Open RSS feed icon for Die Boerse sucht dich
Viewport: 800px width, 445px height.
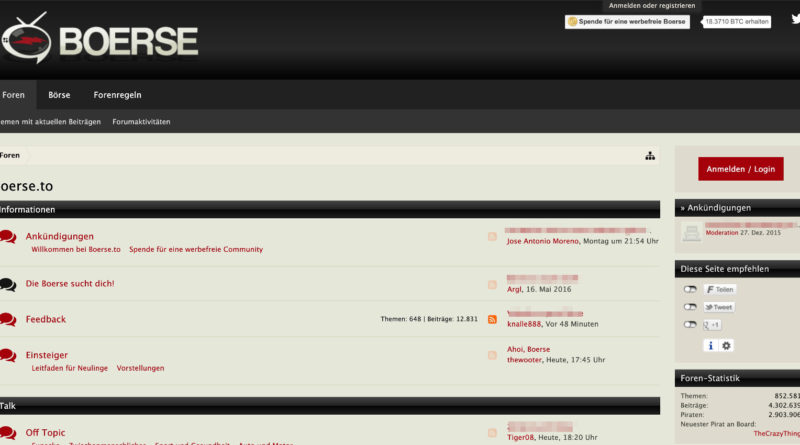(x=492, y=285)
